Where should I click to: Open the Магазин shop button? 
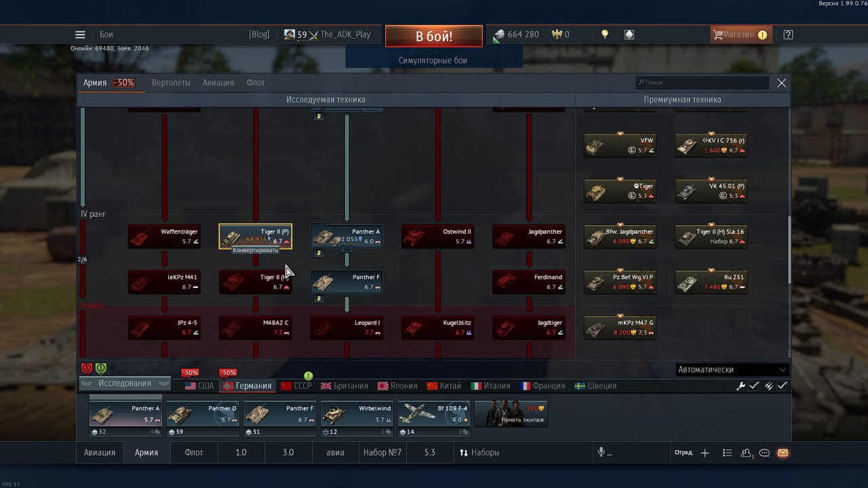pyautogui.click(x=741, y=35)
